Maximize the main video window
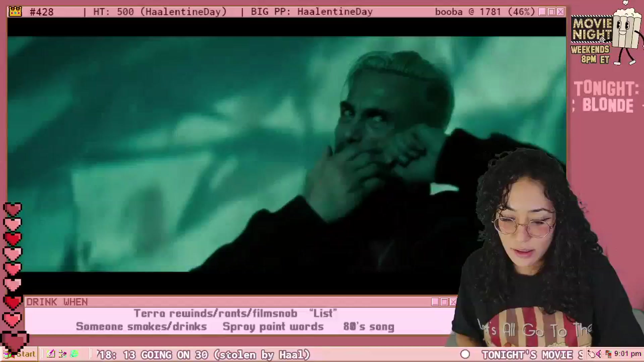The image size is (644, 362). tap(551, 12)
